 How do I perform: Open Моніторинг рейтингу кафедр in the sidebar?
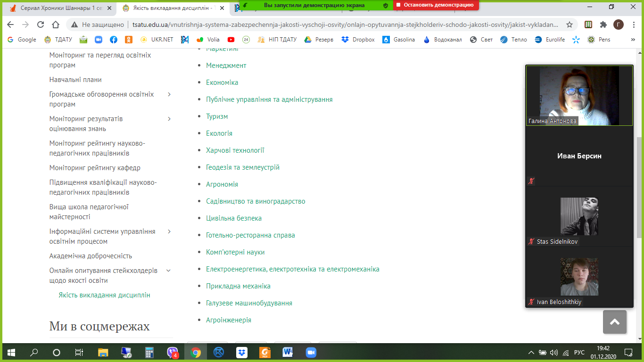(95, 168)
